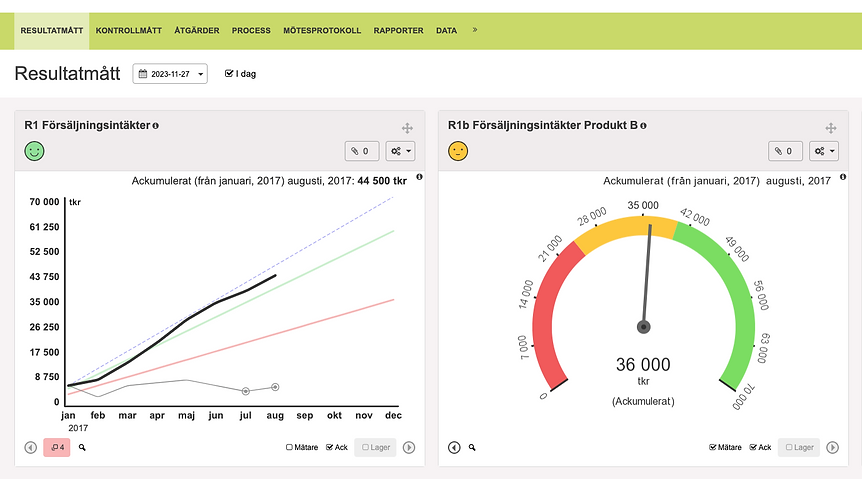862x479 pixels.
Task: Click the move handle on R1b panel
Action: 831,128
